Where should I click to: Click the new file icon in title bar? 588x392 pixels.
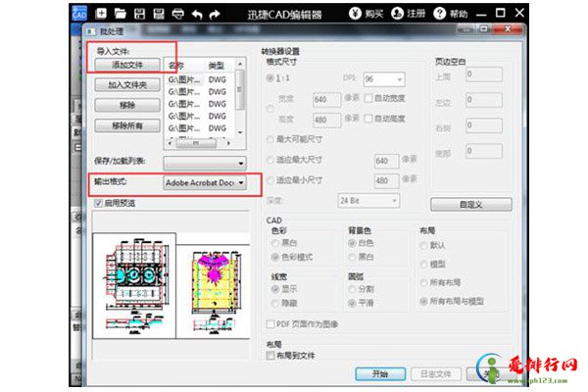[101, 14]
